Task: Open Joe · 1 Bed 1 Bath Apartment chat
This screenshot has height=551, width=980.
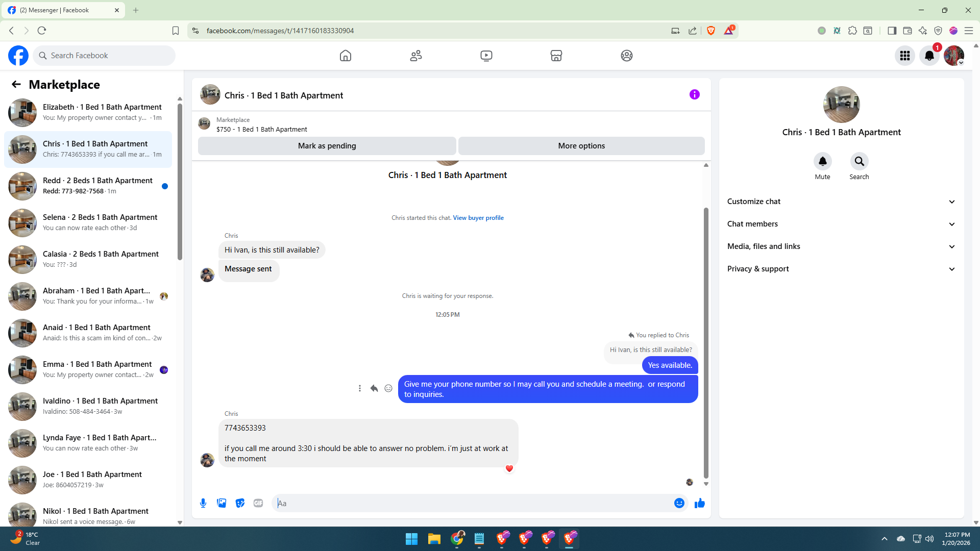Action: [88, 480]
